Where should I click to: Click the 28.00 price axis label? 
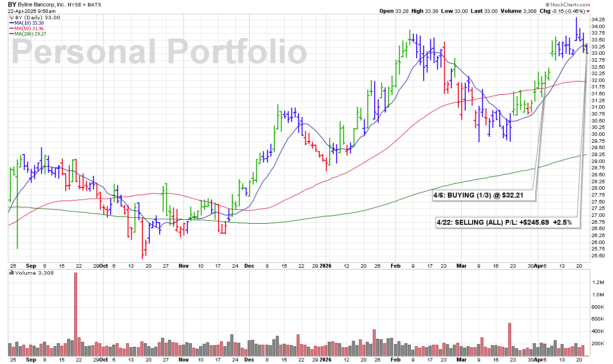point(599,188)
